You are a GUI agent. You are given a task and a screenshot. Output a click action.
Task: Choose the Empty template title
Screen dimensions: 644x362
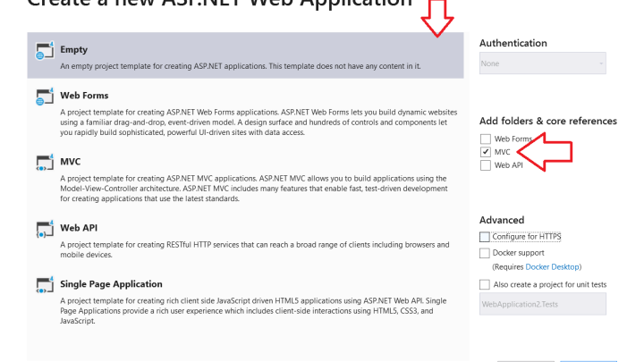[x=74, y=50]
